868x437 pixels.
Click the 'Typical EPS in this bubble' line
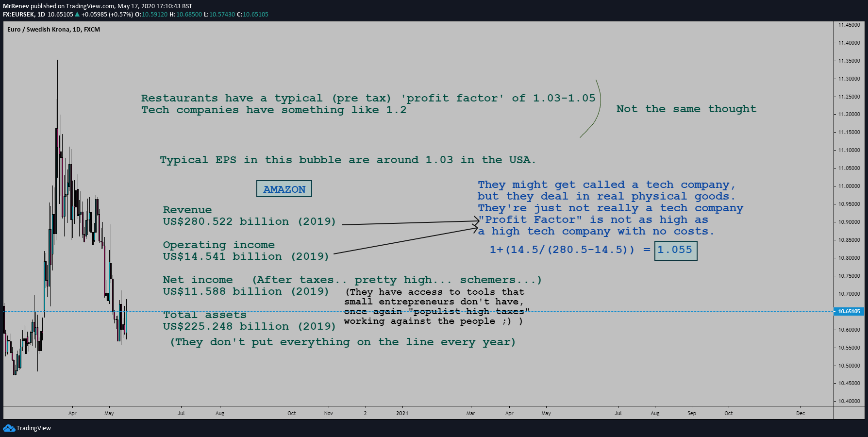click(x=348, y=160)
